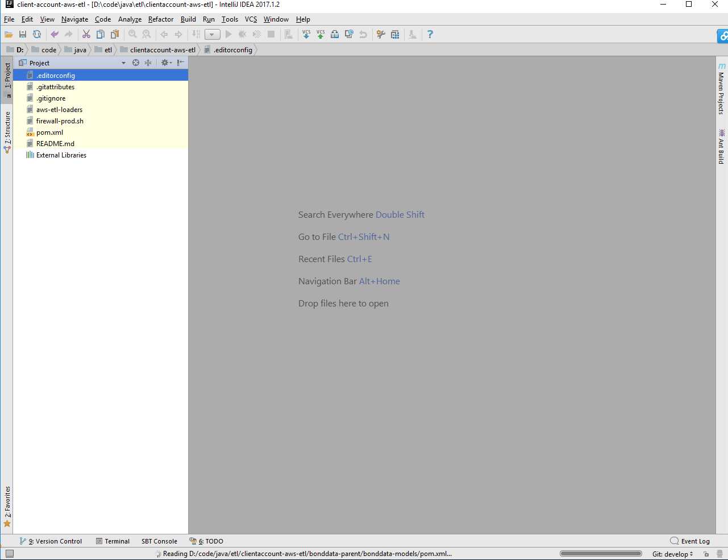Click the Make Project build icon
This screenshot has width=728, height=560.
click(x=196, y=35)
